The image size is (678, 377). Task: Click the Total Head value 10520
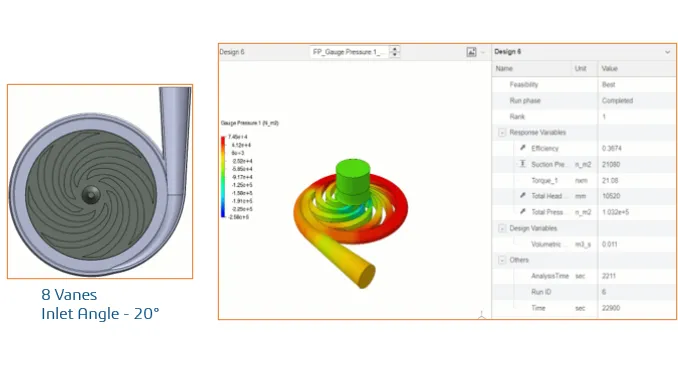click(x=611, y=196)
